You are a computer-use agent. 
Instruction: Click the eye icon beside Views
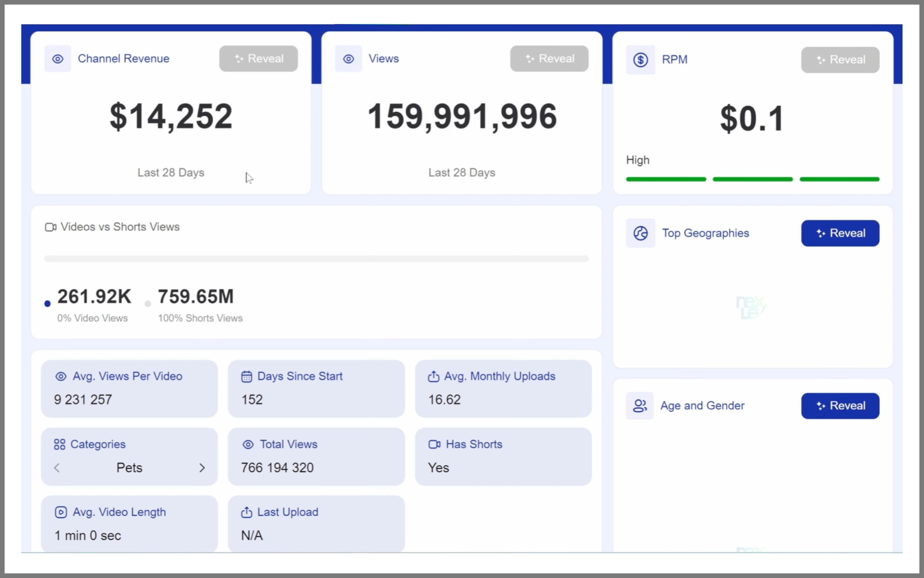tap(349, 59)
